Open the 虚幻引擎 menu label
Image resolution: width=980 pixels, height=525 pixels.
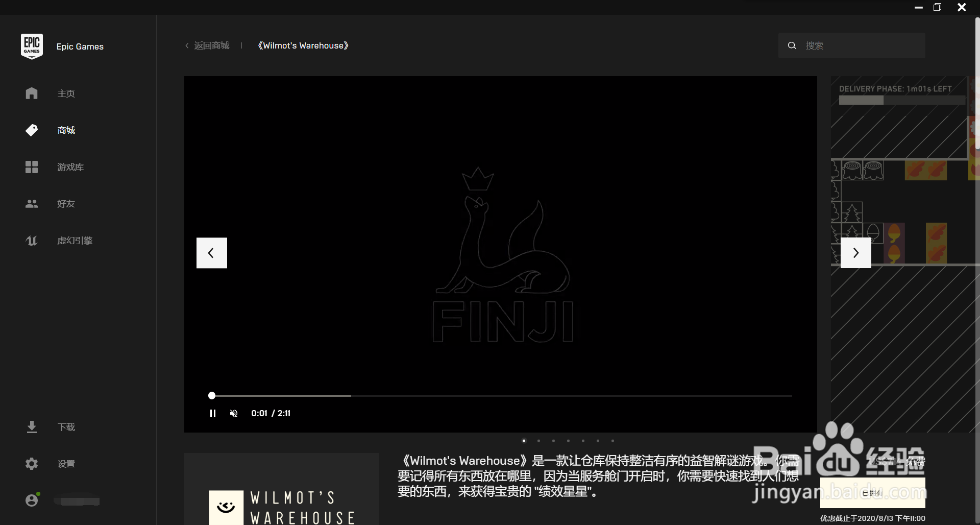coord(75,241)
